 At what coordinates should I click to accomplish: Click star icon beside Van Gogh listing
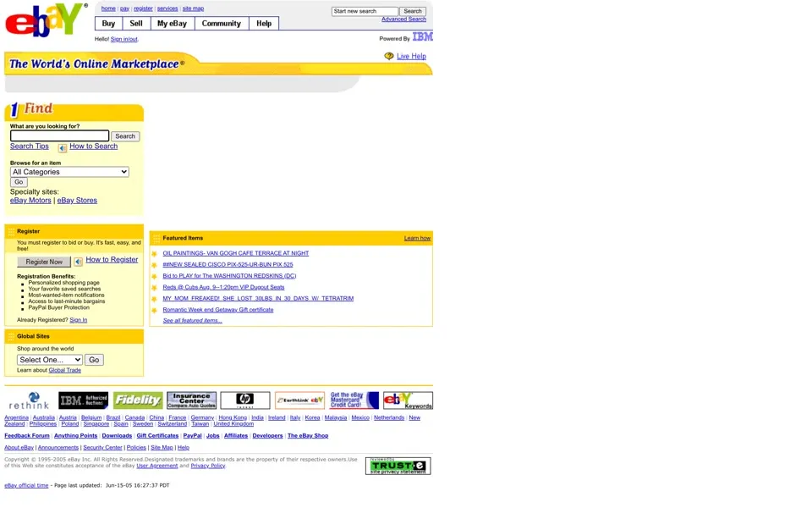coord(154,253)
